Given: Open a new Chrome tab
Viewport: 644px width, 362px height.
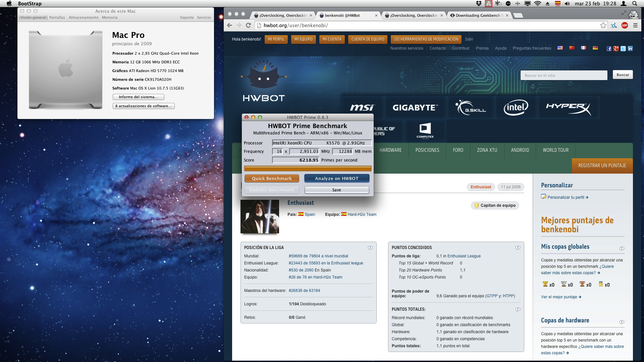Looking at the screenshot, I should (518, 15).
